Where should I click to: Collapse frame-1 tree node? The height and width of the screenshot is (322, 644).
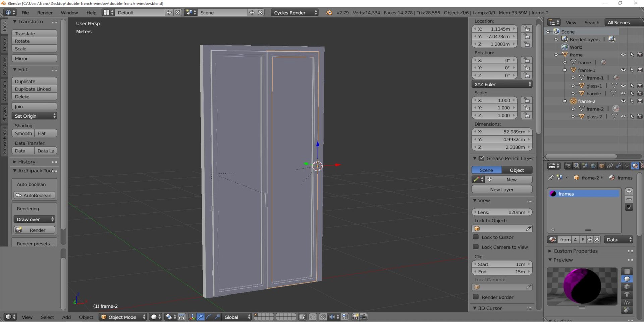tap(565, 70)
